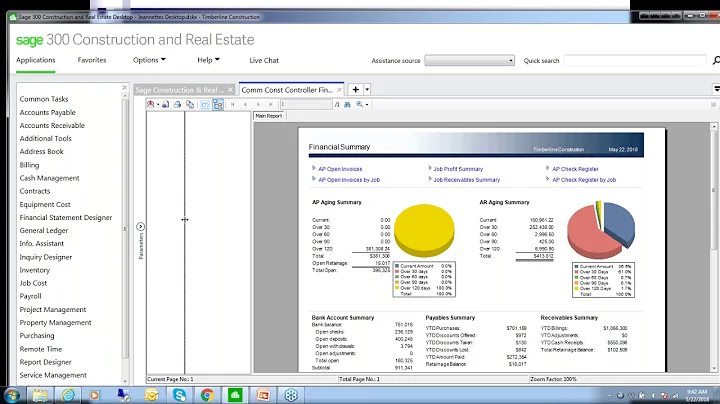720x404 pixels.
Task: Select Report Designer in the sidebar
Action: [x=45, y=362]
